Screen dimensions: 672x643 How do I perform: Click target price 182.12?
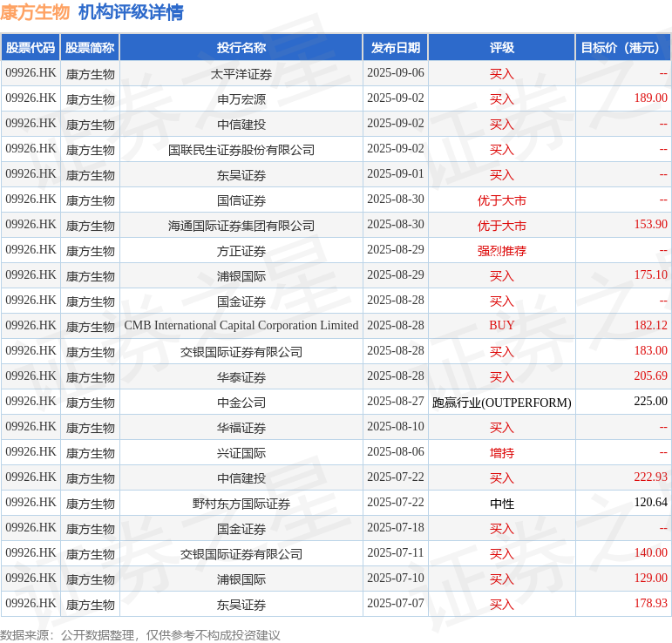(x=650, y=326)
